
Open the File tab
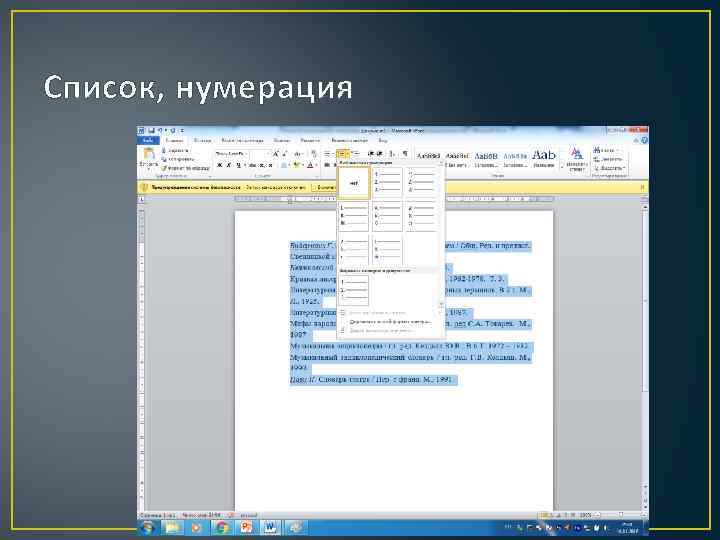click(148, 141)
